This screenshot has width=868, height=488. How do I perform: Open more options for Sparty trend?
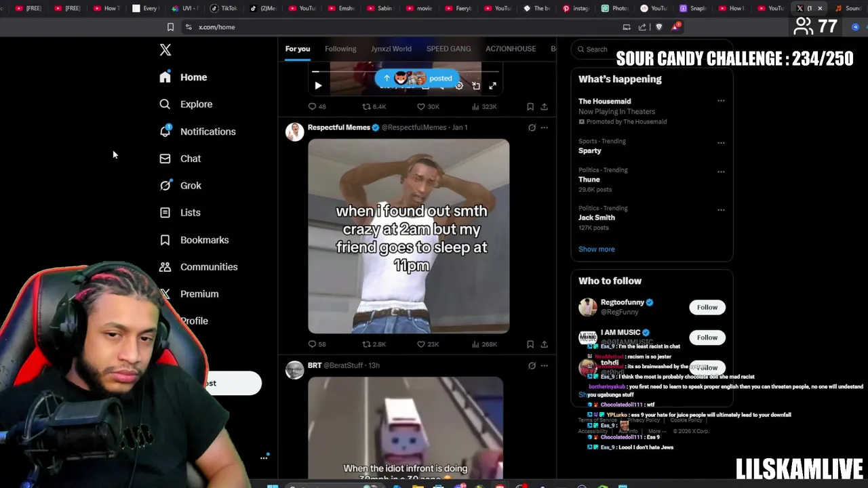721,142
